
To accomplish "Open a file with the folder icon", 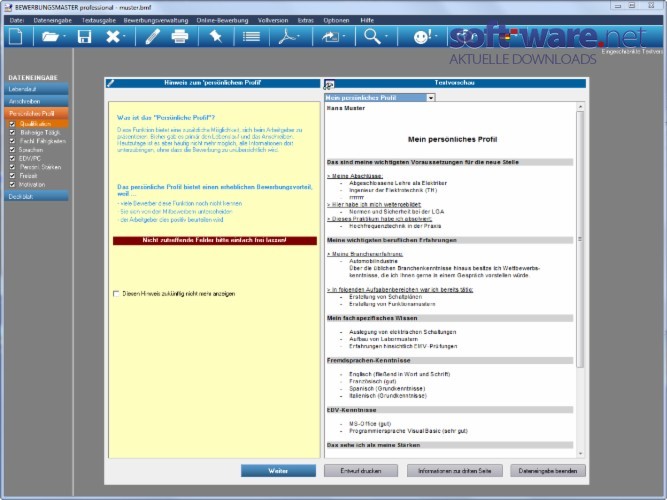I will (50, 37).
